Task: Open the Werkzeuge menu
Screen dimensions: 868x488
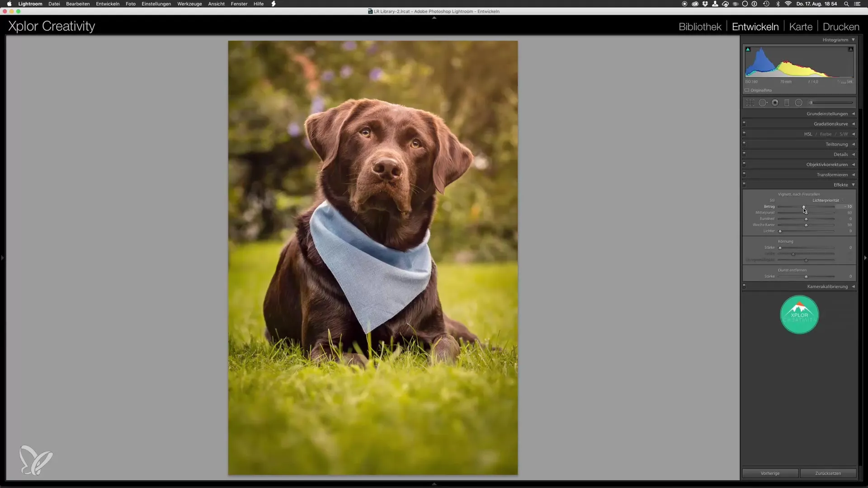Action: [x=189, y=4]
